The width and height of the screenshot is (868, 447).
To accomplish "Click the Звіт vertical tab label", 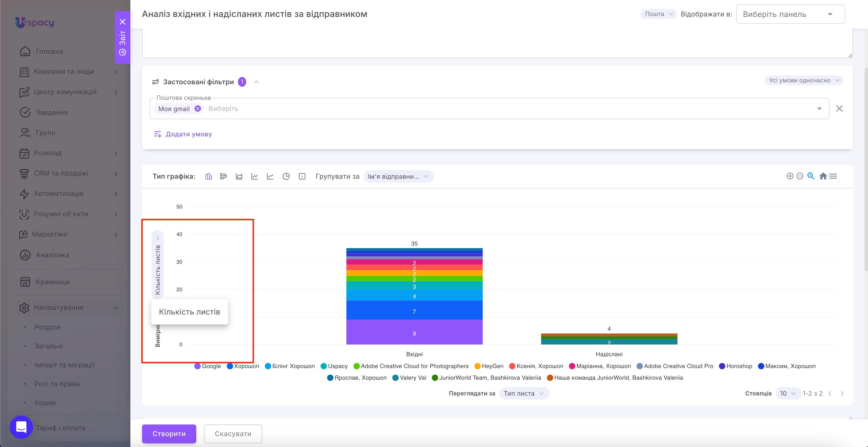I will tap(123, 38).
